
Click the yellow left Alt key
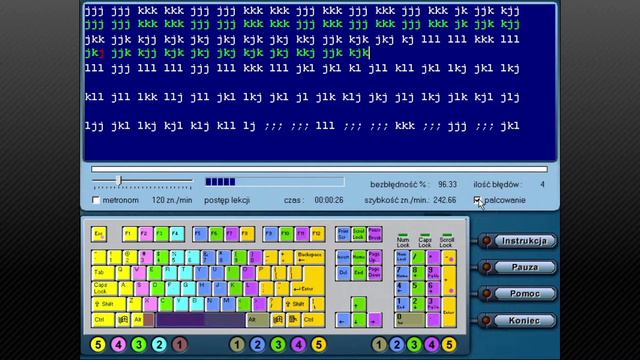[137, 320]
